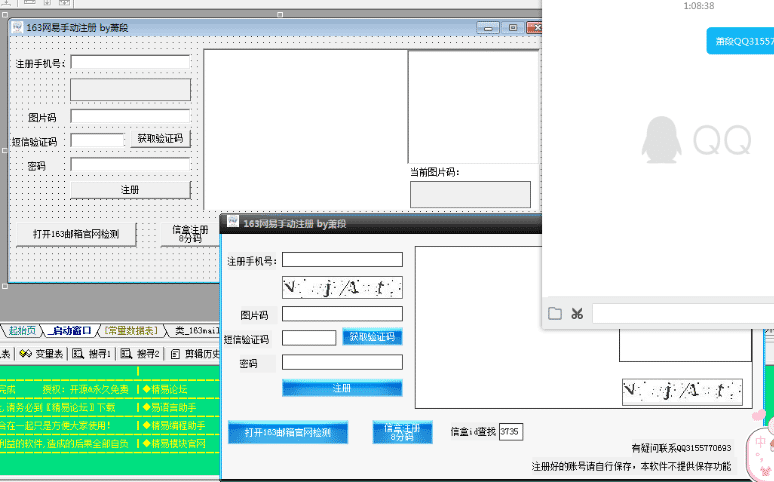Select the 变量表 panel tab label

click(x=48, y=354)
